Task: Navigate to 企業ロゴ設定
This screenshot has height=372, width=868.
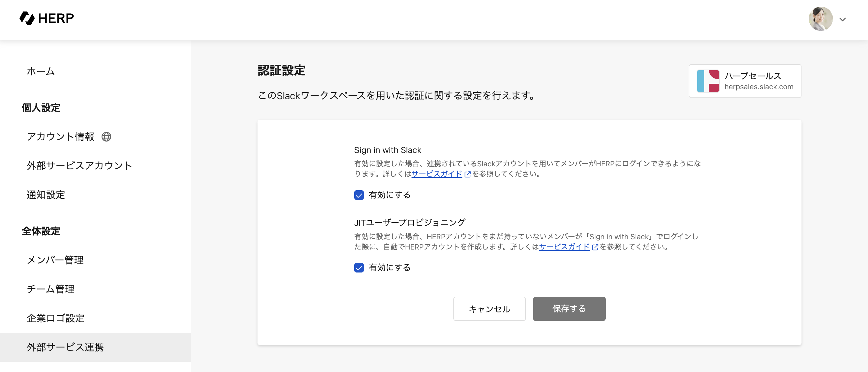Action: coord(56,318)
